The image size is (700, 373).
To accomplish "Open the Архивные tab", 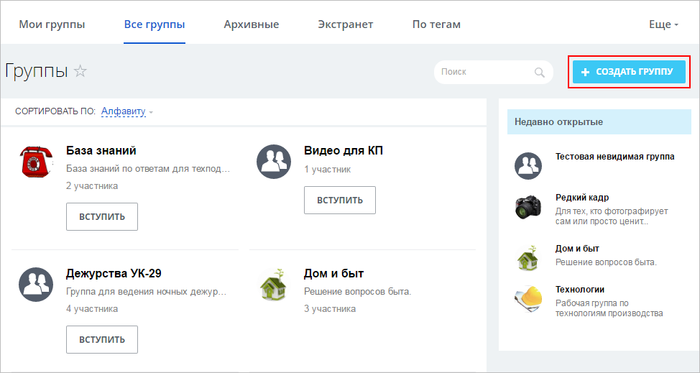I will [x=251, y=24].
